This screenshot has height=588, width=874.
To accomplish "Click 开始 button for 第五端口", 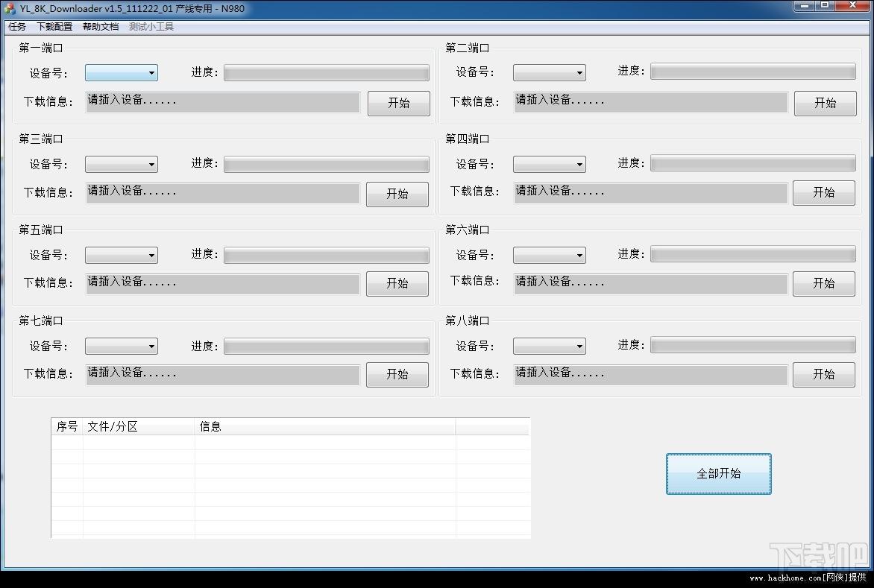I will pyautogui.click(x=397, y=283).
